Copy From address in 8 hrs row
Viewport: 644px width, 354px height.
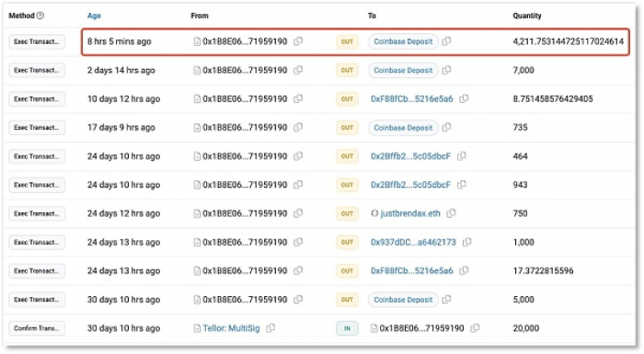point(298,41)
